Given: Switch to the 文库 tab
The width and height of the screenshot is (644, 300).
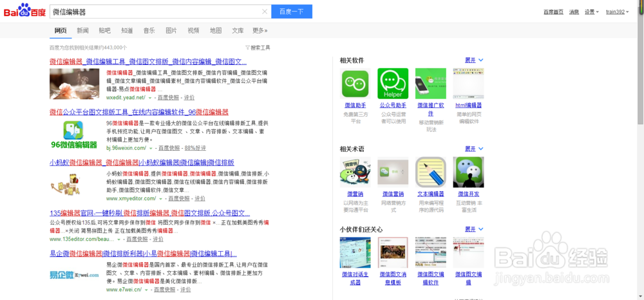Looking at the screenshot, I should pyautogui.click(x=238, y=30).
